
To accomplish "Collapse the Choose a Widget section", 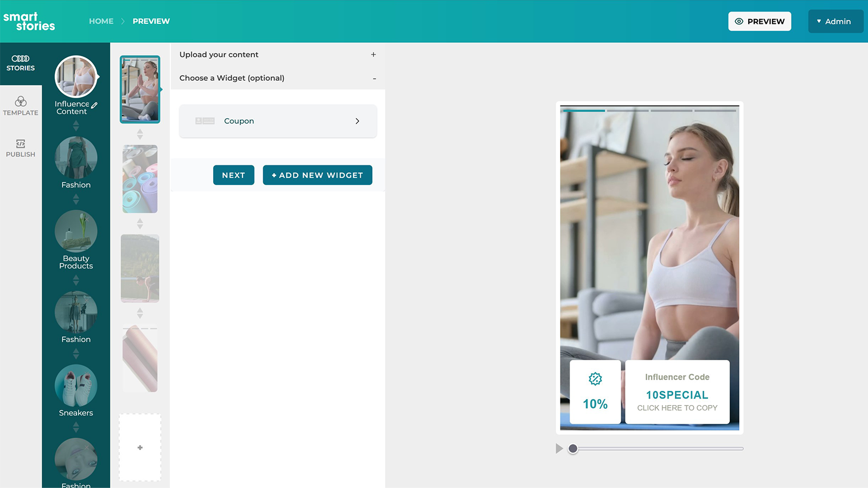I will (x=374, y=78).
